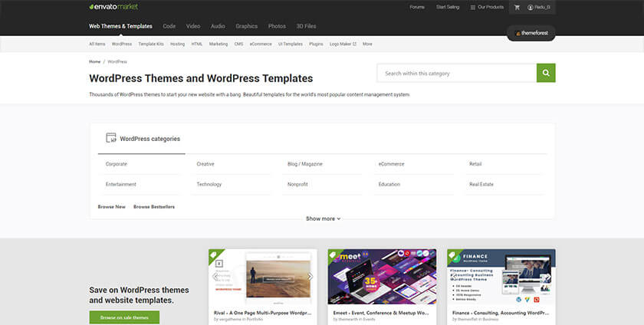Open the More menu in subnavigation
Image resolution: width=644 pixels, height=325 pixels.
(367, 44)
